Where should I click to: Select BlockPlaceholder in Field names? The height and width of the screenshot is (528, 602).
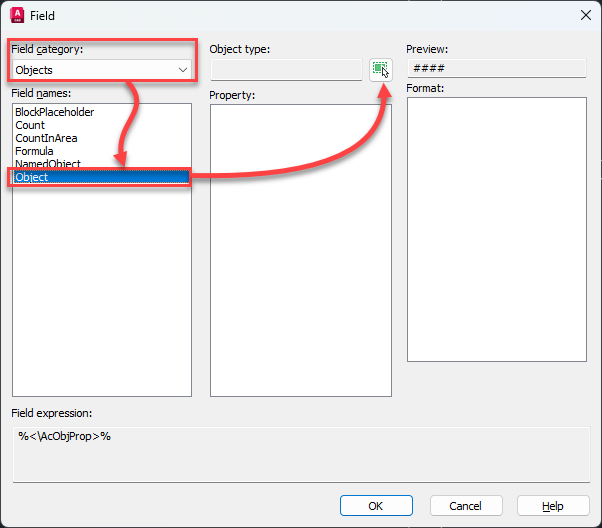pyautogui.click(x=55, y=112)
